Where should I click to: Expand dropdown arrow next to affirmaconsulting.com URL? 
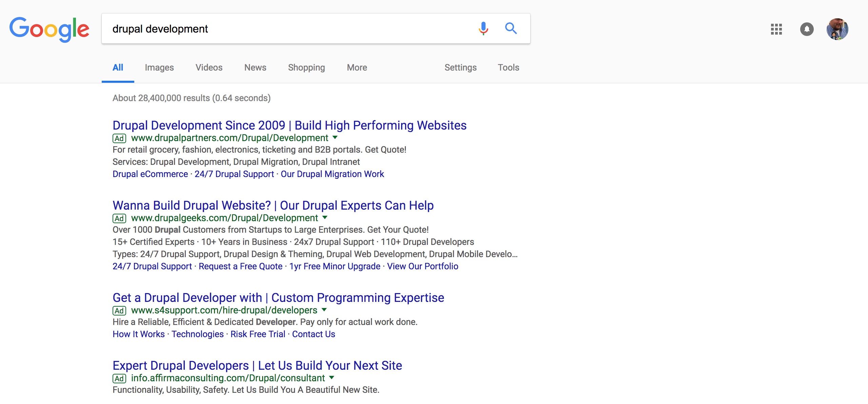[x=332, y=378]
